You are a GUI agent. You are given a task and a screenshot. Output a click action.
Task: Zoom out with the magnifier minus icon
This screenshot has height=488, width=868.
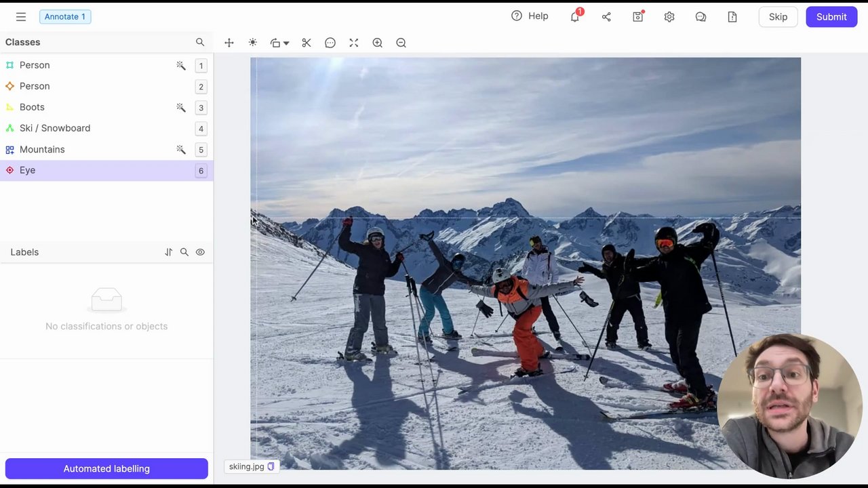(x=401, y=43)
